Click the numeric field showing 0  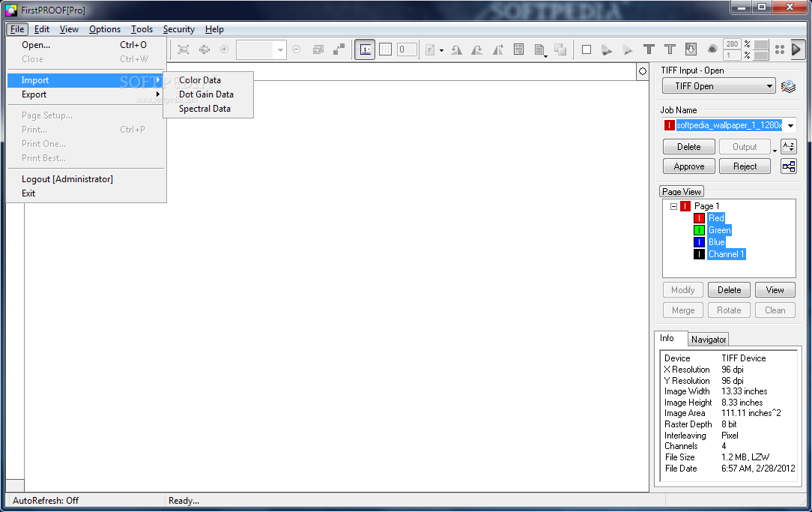pyautogui.click(x=407, y=49)
